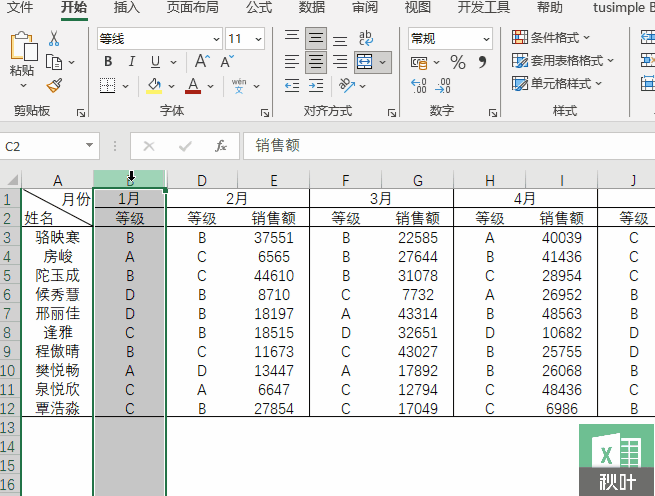Click the text Orientation icon
The image size is (655, 496).
pos(347,86)
